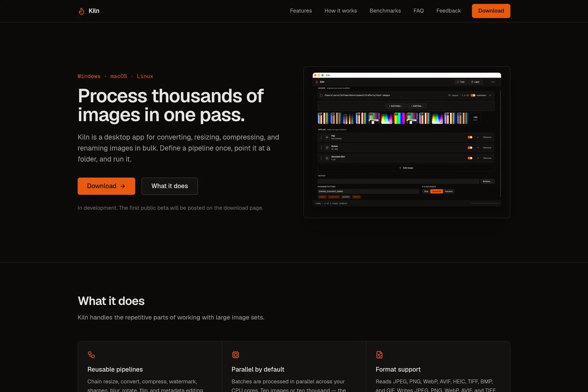Image resolution: width=588 pixels, height=392 pixels.
Task: Click the {counter} pattern token
Action: [x=334, y=197]
